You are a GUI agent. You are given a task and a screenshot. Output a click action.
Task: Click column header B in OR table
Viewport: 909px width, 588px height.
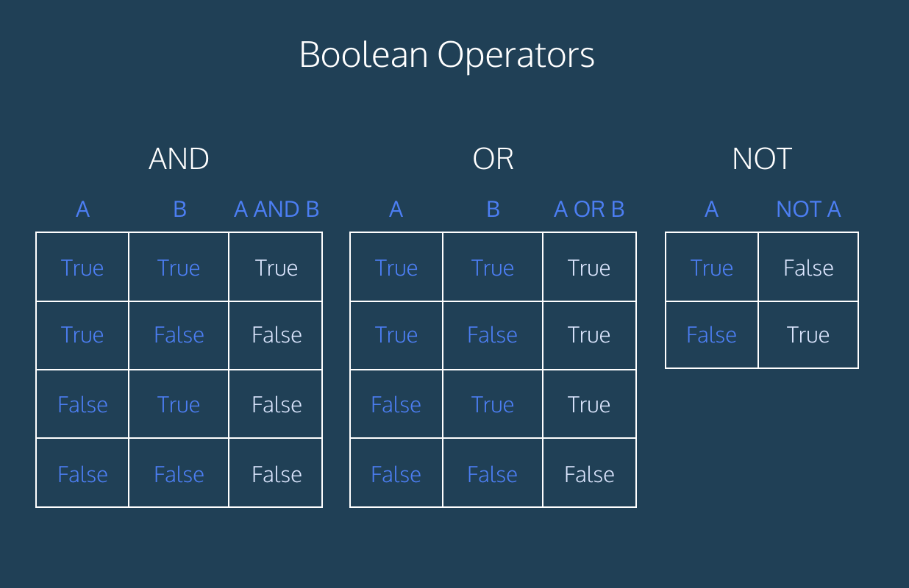click(493, 209)
